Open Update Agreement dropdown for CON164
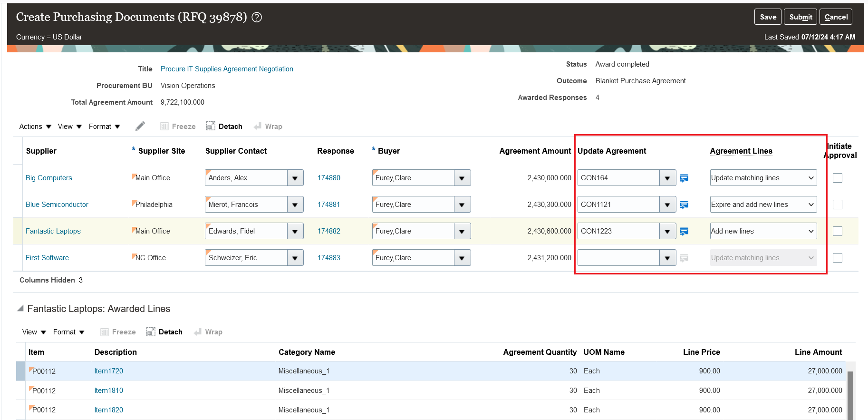This screenshot has width=868, height=420. coord(667,178)
